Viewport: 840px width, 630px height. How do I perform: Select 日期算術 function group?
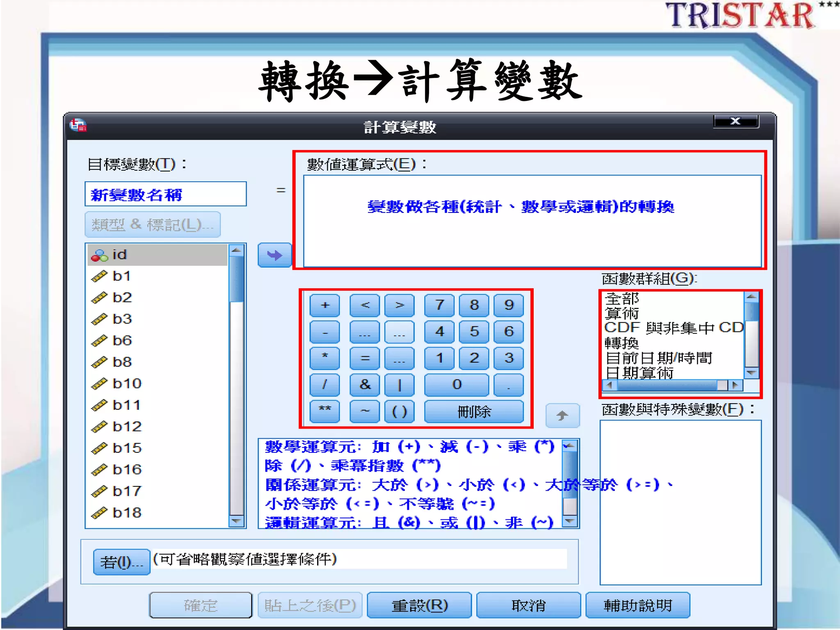(673, 372)
